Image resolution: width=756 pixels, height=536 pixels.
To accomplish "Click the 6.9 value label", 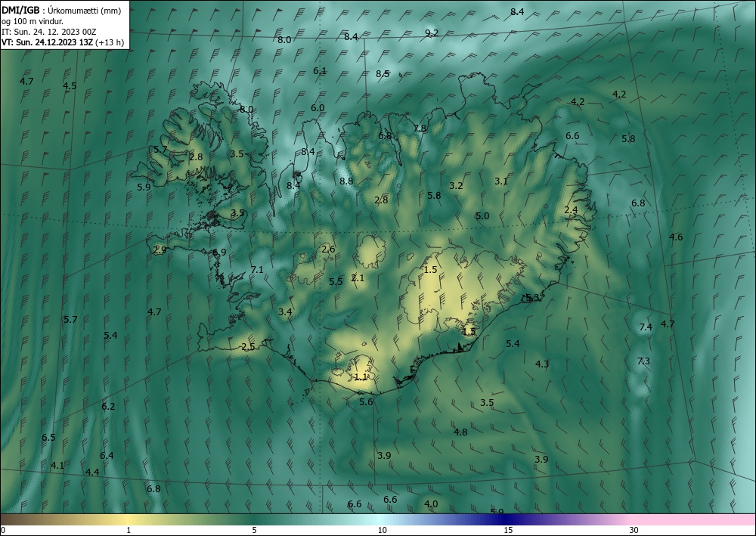I will (x=219, y=252).
